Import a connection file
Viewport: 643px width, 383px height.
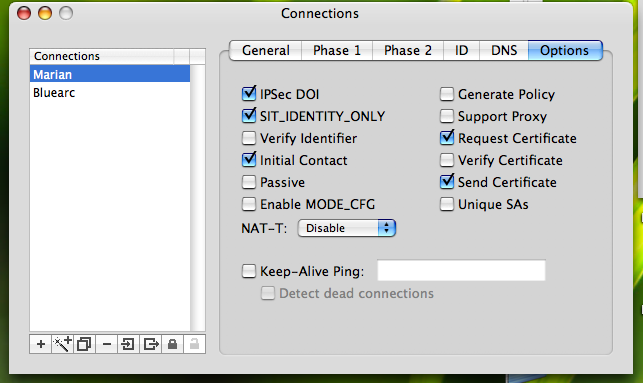click(x=128, y=344)
